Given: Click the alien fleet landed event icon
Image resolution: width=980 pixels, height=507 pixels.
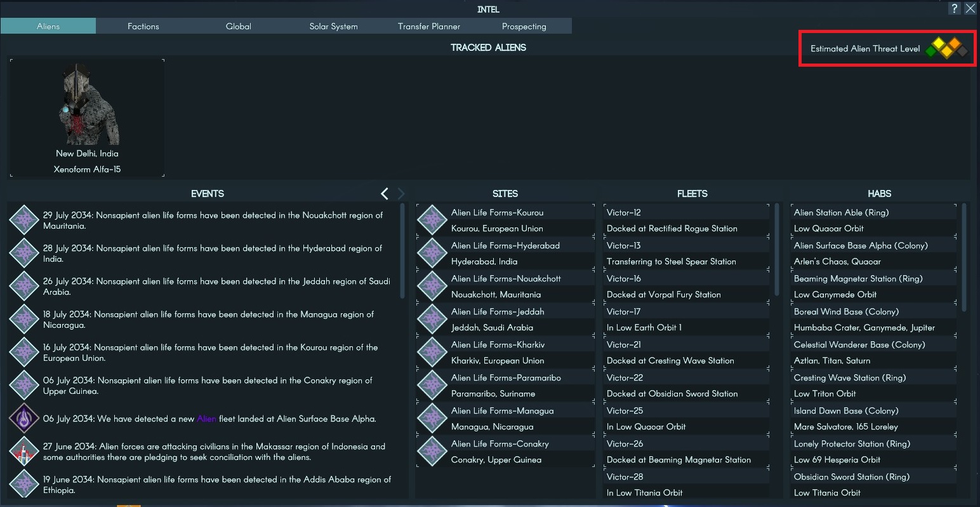Looking at the screenshot, I should pos(24,419).
